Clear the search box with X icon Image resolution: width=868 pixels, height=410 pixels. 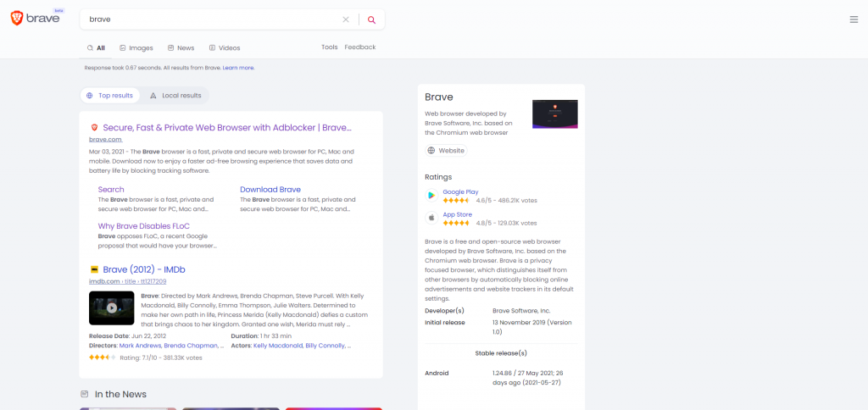point(346,19)
